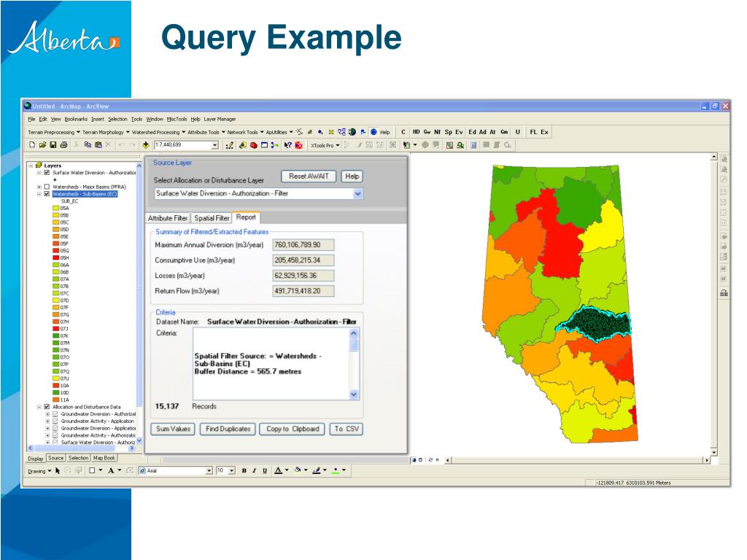Click the Criteria box scroll down arrow

coord(354,394)
